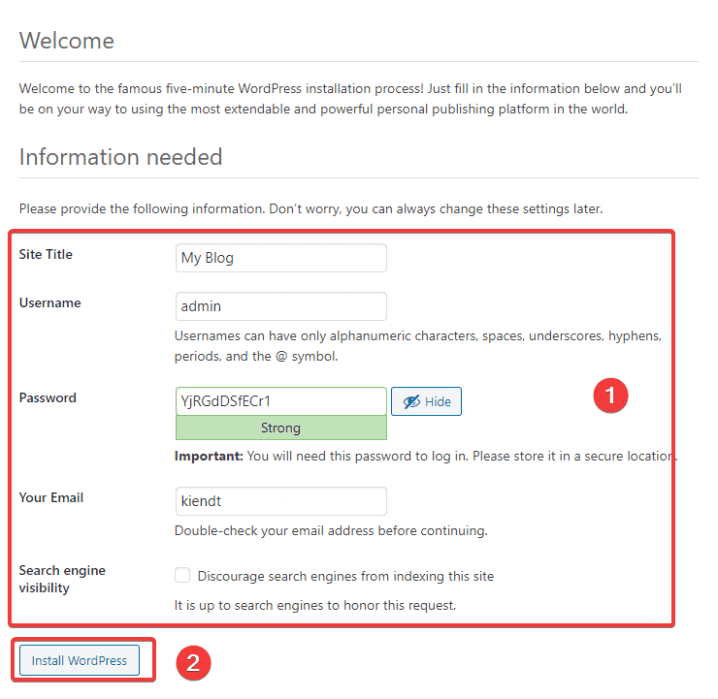Click the Your Email input field
The width and height of the screenshot is (718, 699).
pos(280,501)
